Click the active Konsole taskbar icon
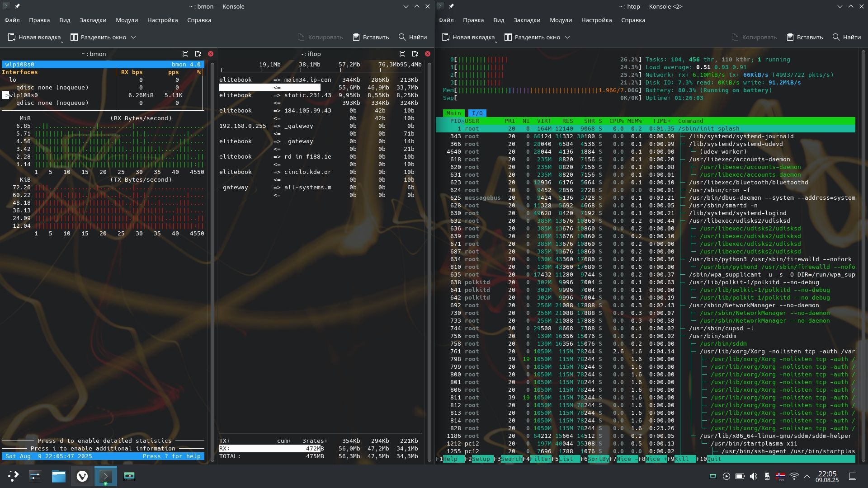Screen dimensions: 868x488 106,476
